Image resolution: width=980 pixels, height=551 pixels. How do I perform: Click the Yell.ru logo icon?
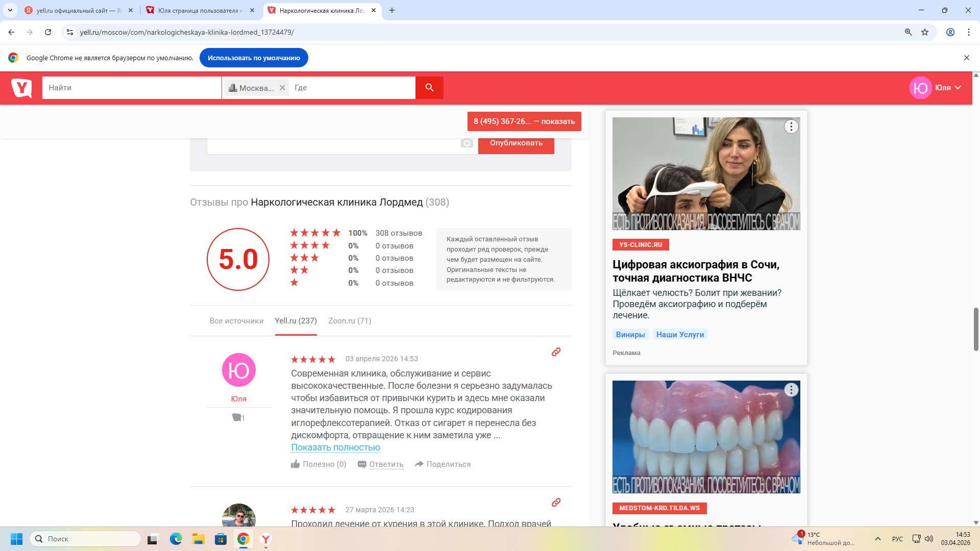pyautogui.click(x=21, y=88)
